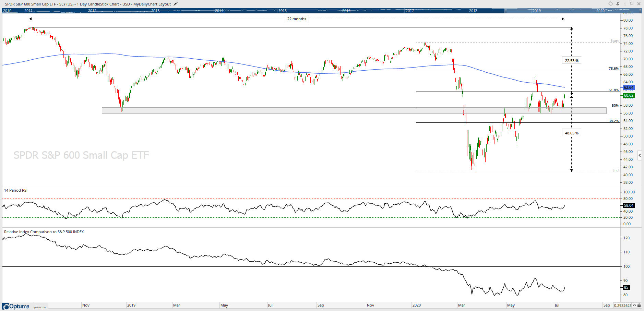Click the Mar 2020 label on the bottom date axis

point(462,305)
